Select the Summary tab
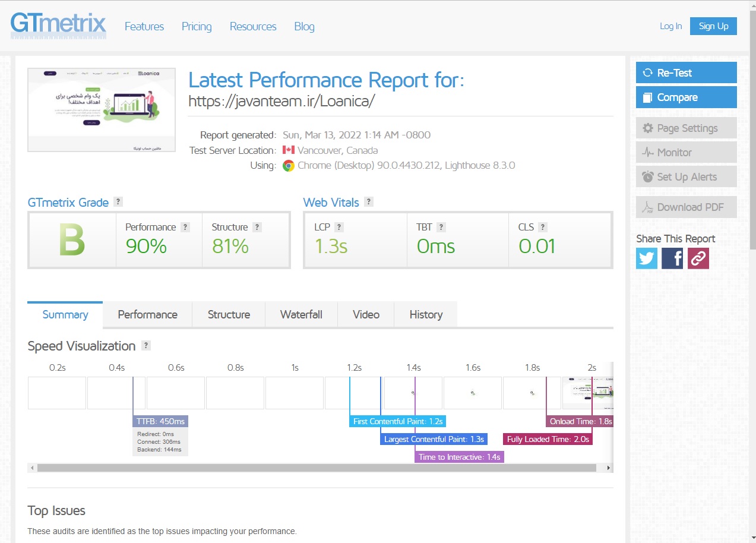Viewport: 756px width, 543px height. point(65,315)
